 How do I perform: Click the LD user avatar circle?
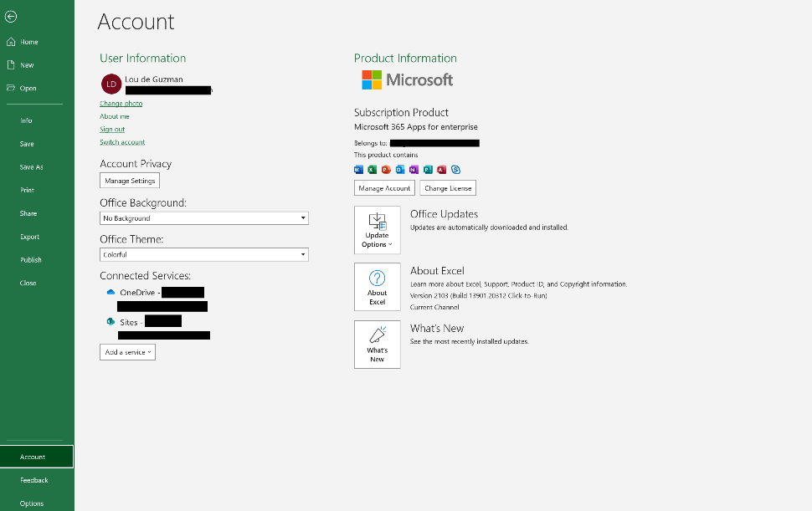[111, 84]
